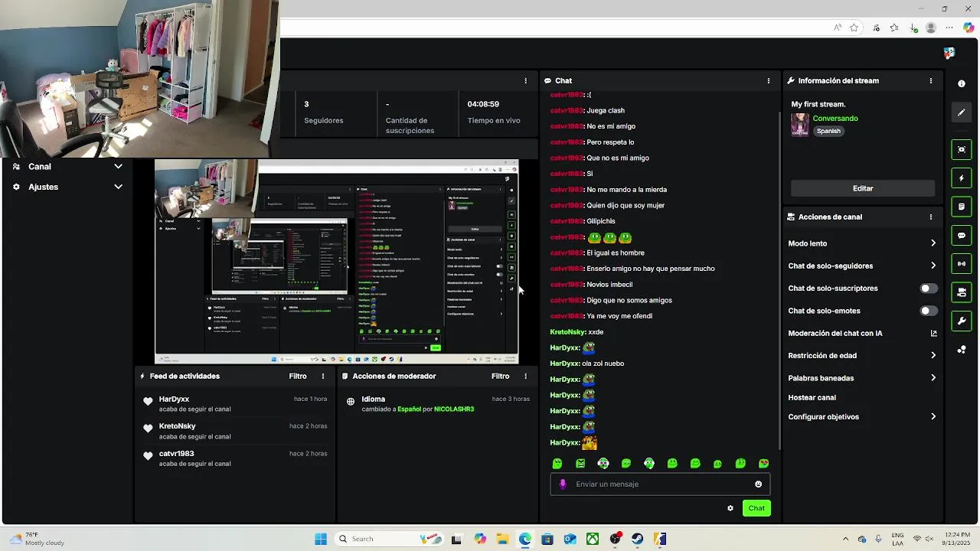
Task: Click NICOLASHR3 username in moderator actions
Action: (454, 409)
